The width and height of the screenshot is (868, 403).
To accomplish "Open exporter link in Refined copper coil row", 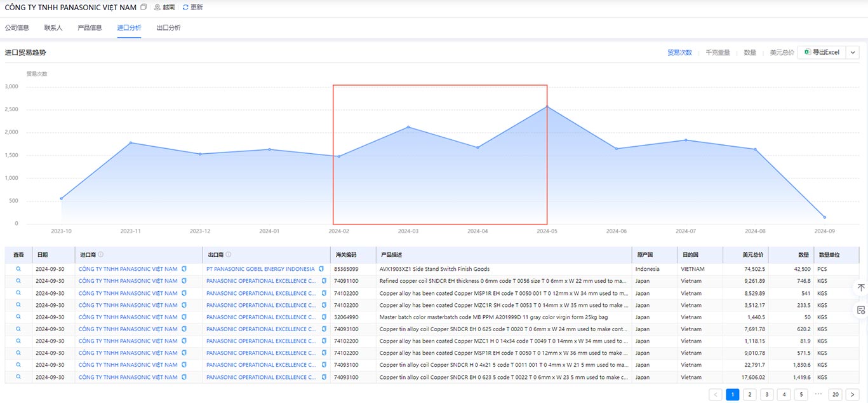I will click(x=261, y=281).
